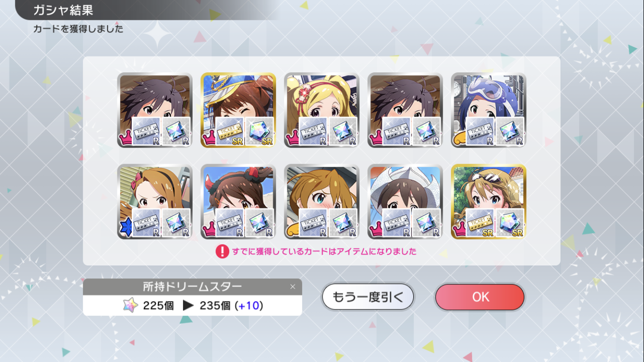The width and height of the screenshot is (644, 362).
Task: Click the gold SR ticket icon on pirate card
Action: pyautogui.click(x=230, y=131)
